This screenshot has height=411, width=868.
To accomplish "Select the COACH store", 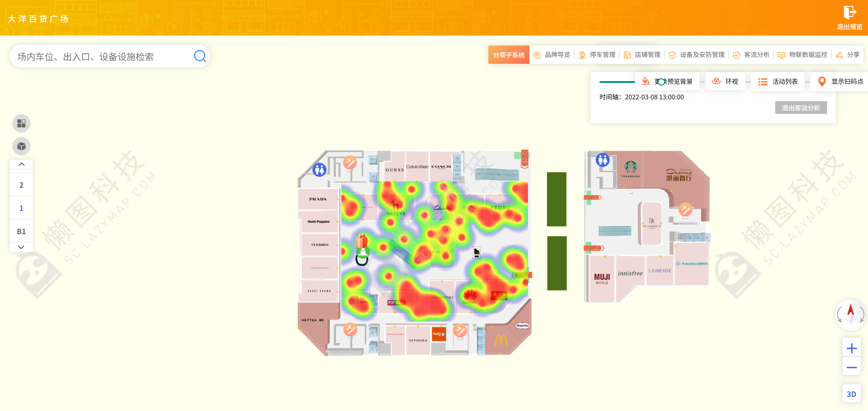I will pyautogui.click(x=441, y=167).
